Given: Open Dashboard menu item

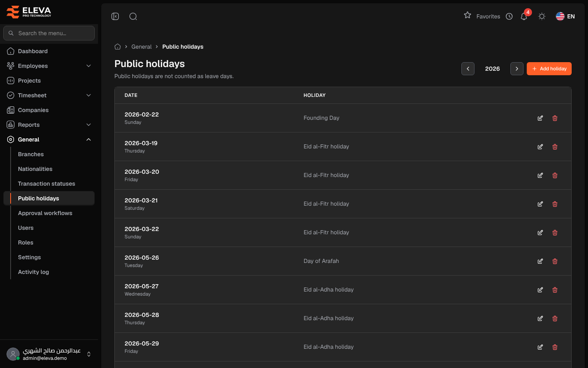Looking at the screenshot, I should [49, 51].
